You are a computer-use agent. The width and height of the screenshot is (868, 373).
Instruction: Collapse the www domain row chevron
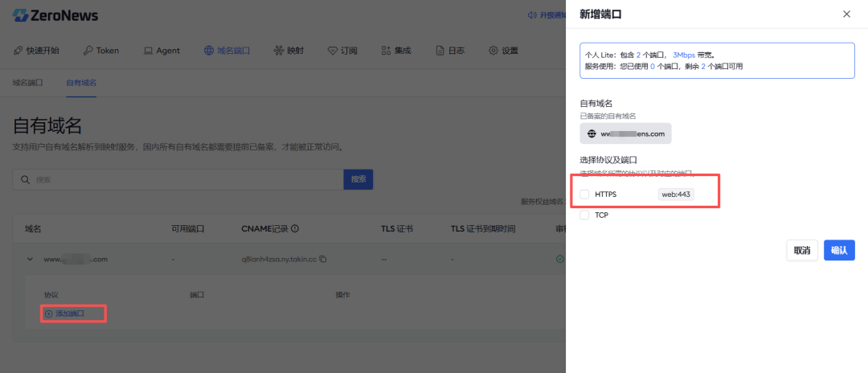click(x=30, y=259)
